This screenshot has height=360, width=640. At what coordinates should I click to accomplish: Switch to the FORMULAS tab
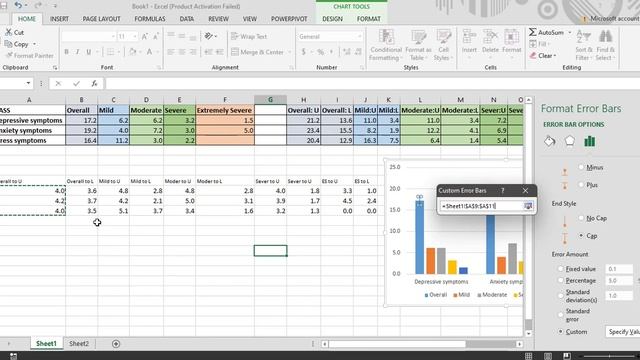coord(150,19)
